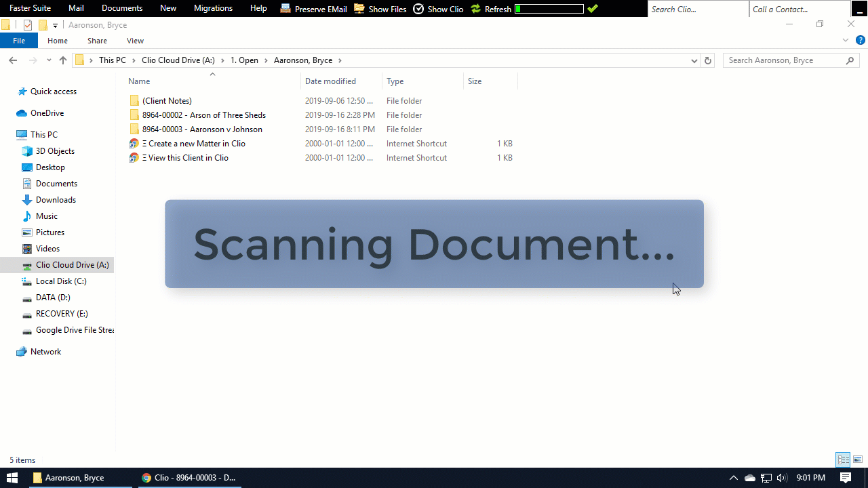
Task: Open Properties from quick access toolbar
Action: point(28,25)
